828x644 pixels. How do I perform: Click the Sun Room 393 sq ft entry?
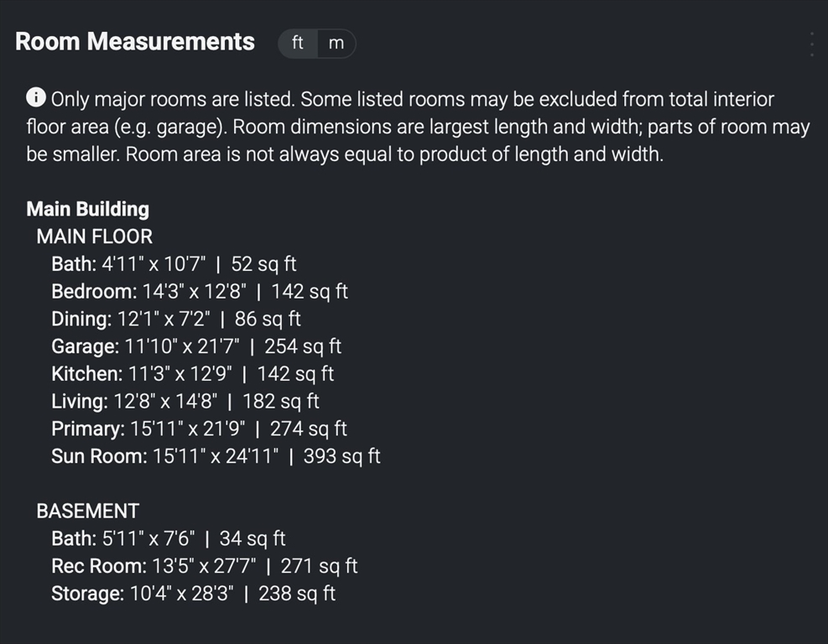pos(216,456)
